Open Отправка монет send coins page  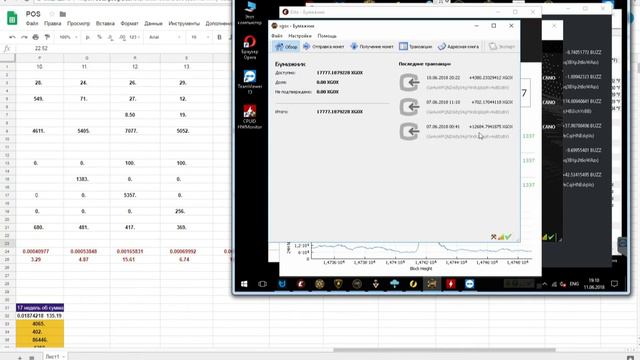point(323,47)
